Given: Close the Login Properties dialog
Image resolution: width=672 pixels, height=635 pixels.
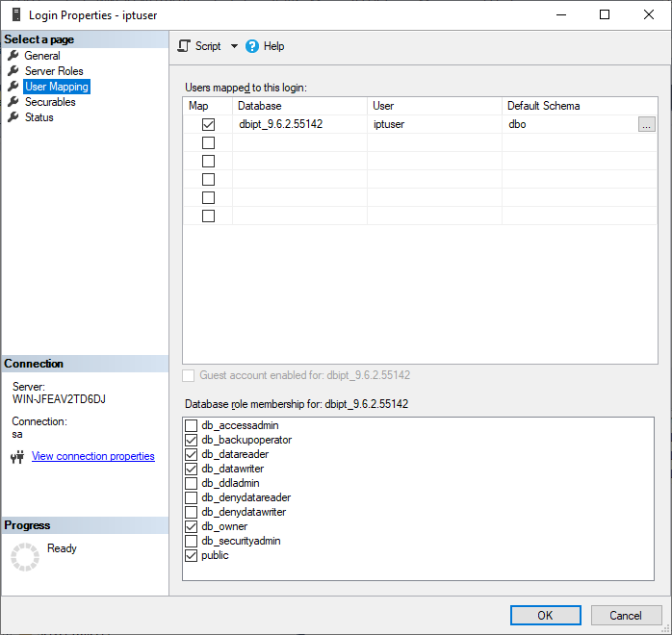Looking at the screenshot, I should 649,14.
